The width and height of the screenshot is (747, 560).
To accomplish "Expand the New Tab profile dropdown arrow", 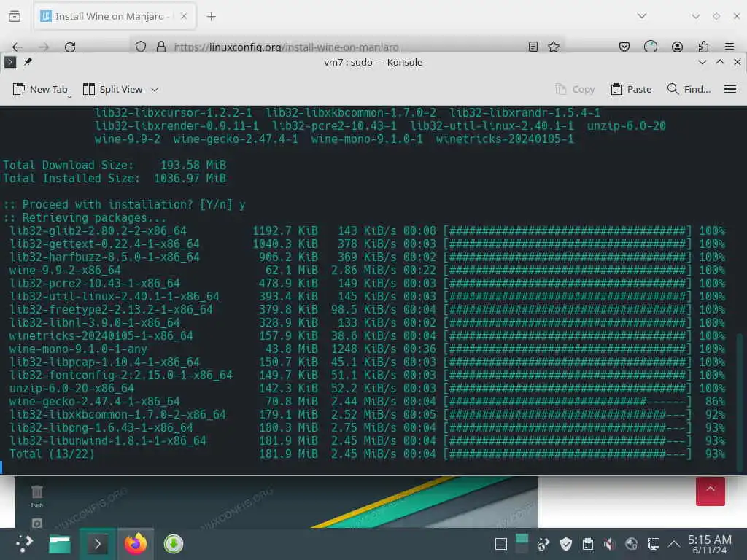I will pos(69,97).
